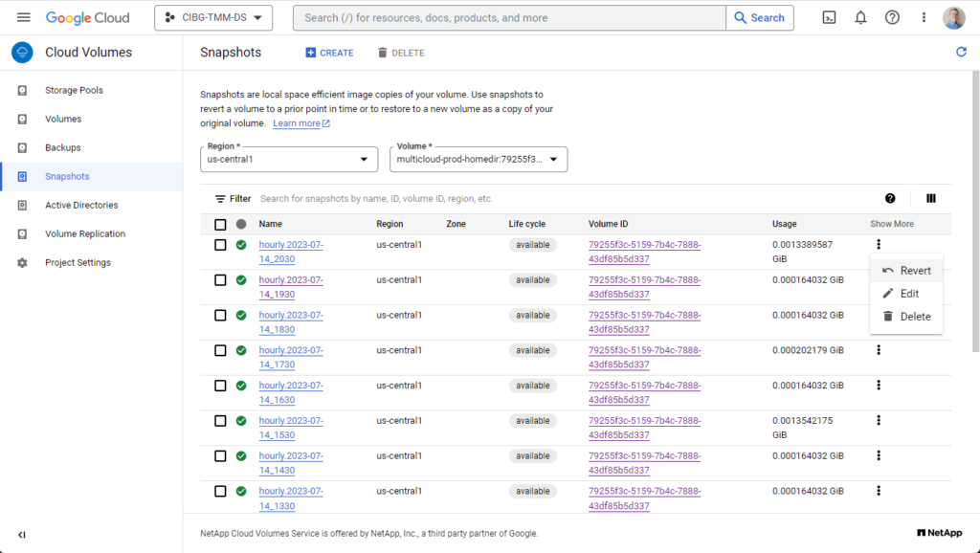This screenshot has width=980, height=553.
Task: Open the top bar settings and utilities menu
Action: point(924,17)
